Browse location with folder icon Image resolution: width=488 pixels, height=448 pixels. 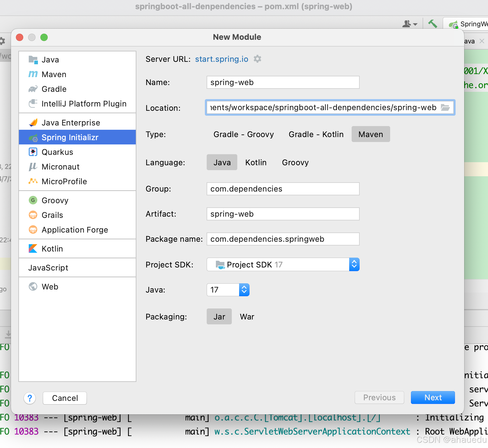coord(445,107)
